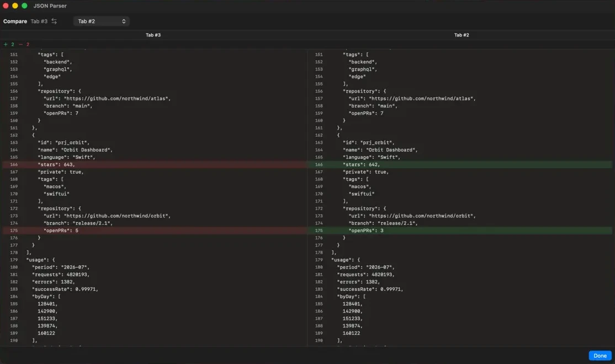Click "requests": 4820193 in right pane
The height and width of the screenshot is (364, 615).
pos(365,275)
